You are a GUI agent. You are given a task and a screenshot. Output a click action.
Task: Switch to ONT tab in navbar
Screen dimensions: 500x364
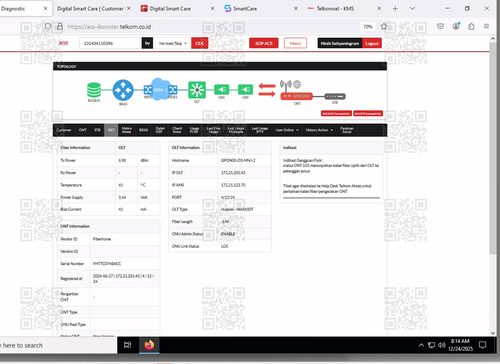(x=83, y=130)
